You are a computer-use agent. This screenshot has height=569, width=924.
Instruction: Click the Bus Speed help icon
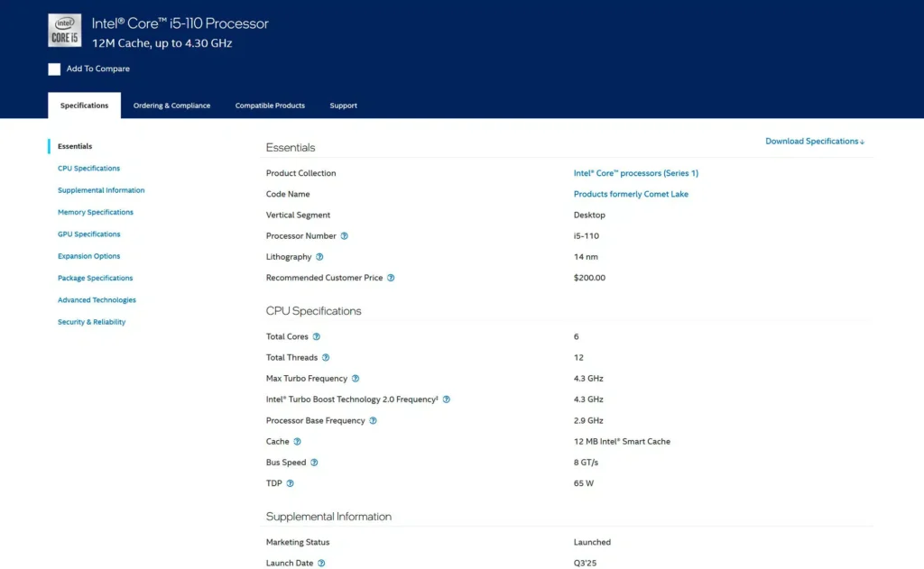coord(314,463)
